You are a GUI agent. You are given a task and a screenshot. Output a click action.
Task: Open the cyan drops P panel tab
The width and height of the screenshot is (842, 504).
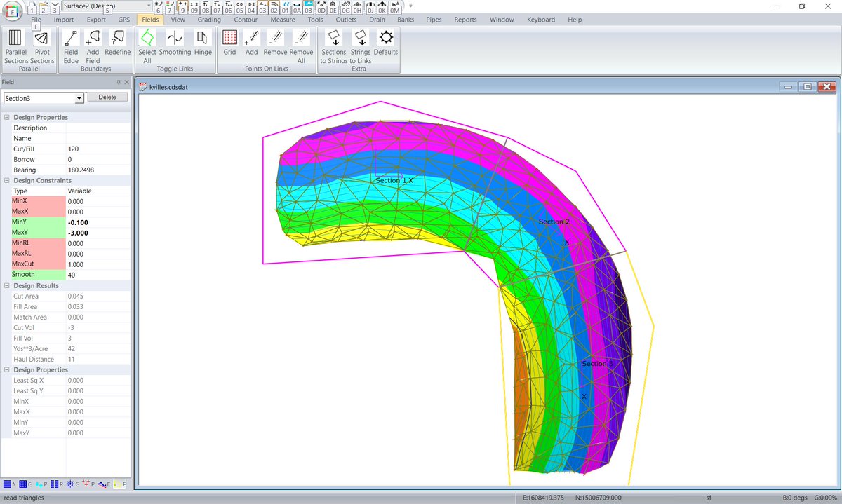pos(41,484)
